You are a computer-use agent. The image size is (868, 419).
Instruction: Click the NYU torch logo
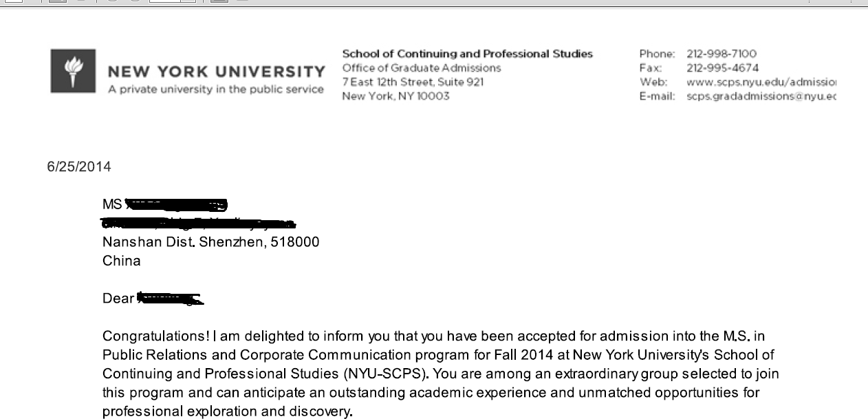point(72,72)
